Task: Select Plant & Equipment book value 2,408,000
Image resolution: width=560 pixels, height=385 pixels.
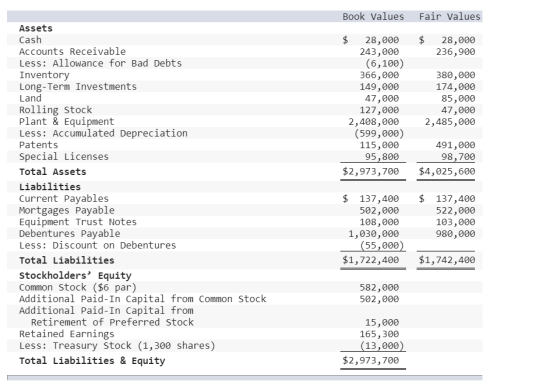Action: pos(374,122)
